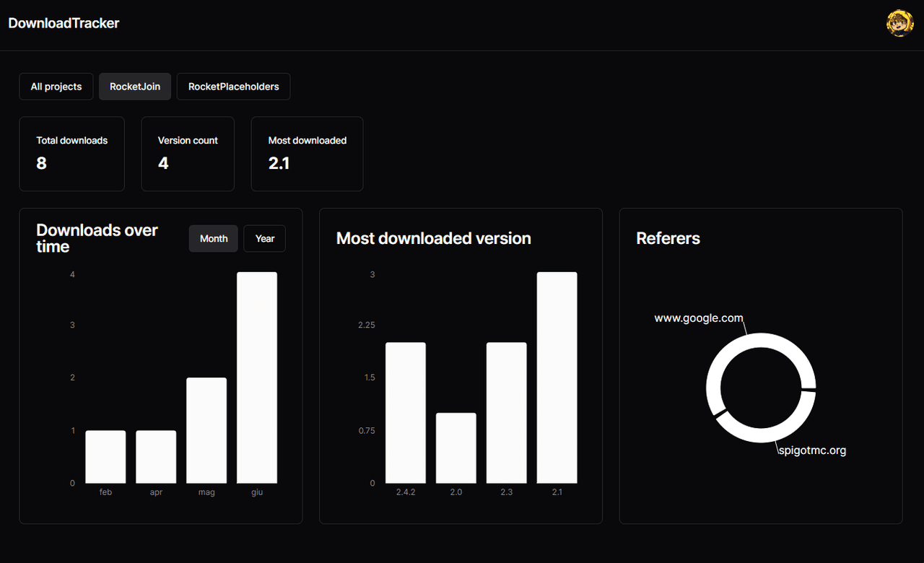Select the apr bar in downloads chart

[156, 457]
